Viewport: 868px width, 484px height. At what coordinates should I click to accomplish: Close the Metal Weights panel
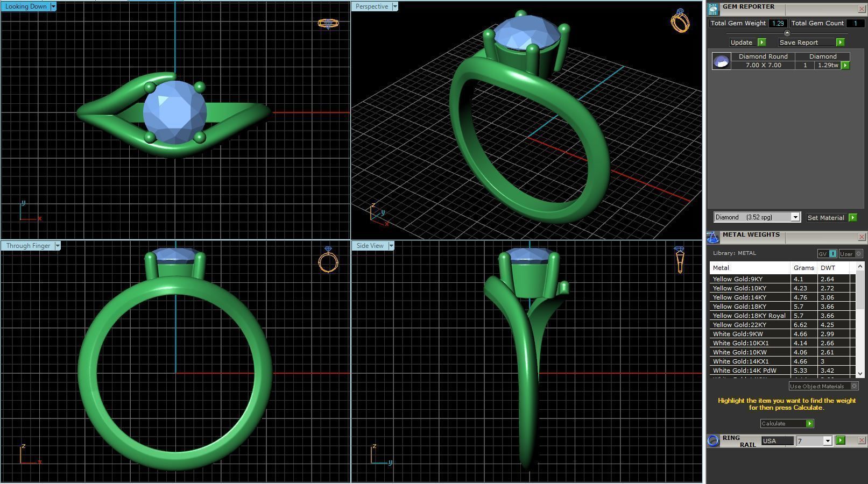pyautogui.click(x=862, y=237)
